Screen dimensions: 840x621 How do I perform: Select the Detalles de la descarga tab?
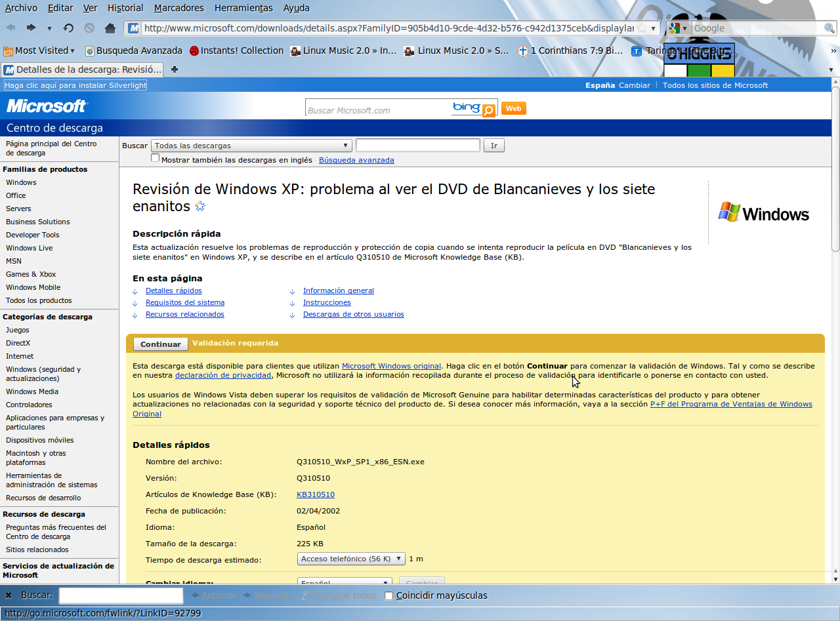click(83, 70)
